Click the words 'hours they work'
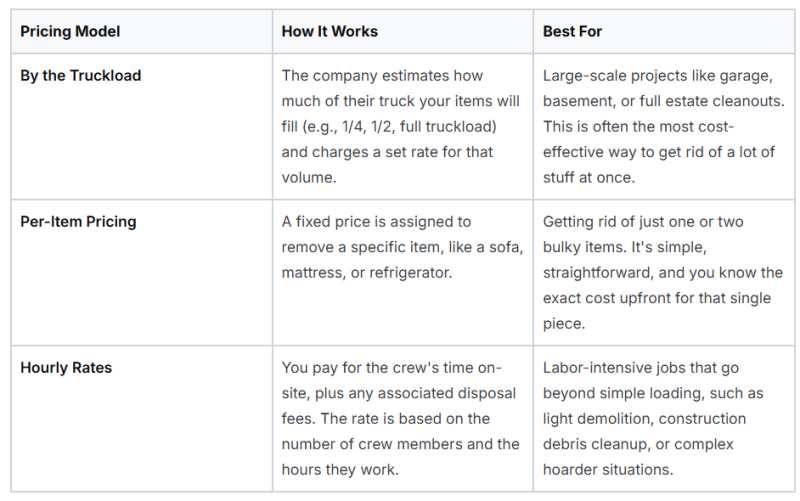 coord(338,470)
